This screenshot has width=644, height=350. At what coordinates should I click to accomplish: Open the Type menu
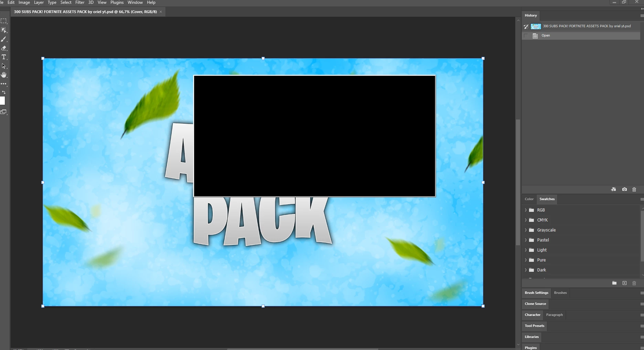coord(52,2)
